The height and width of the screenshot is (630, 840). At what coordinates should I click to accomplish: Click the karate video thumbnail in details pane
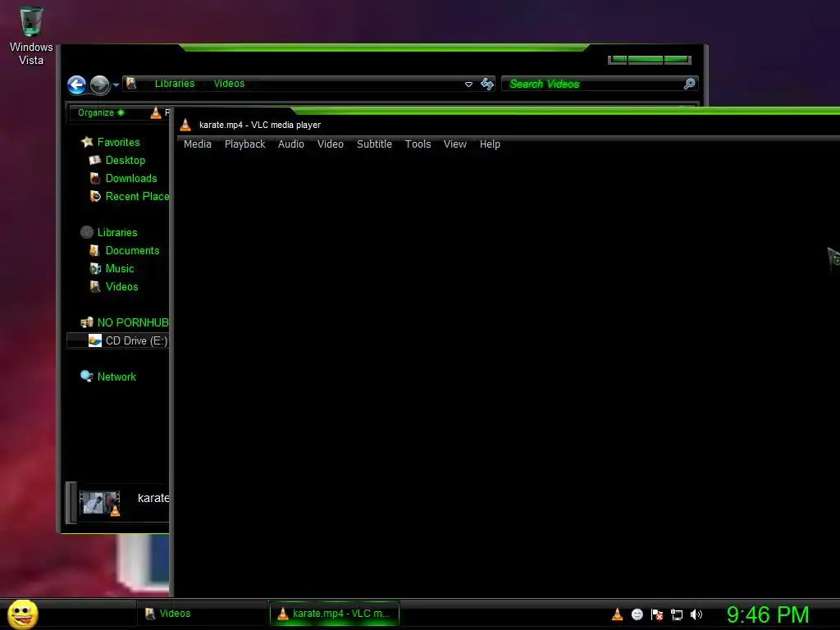[x=100, y=503]
